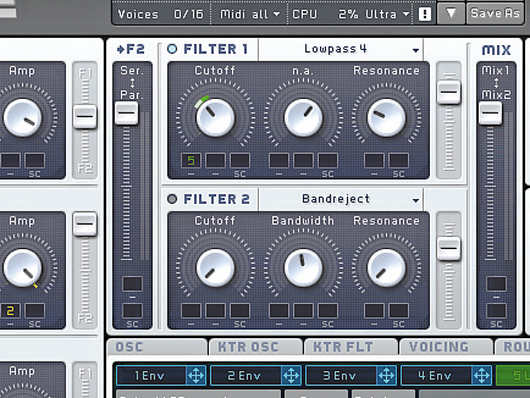Click the Voices 0/16 readout
Screen dimensions: 530x398
(x=161, y=14)
